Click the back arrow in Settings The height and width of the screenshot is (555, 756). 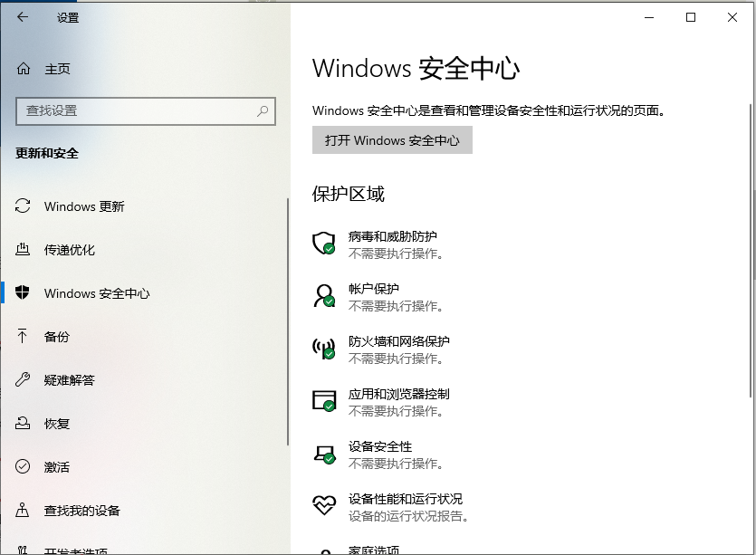[23, 17]
